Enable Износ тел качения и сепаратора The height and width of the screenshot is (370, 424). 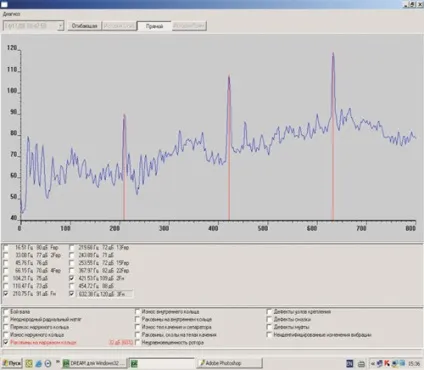(137, 327)
